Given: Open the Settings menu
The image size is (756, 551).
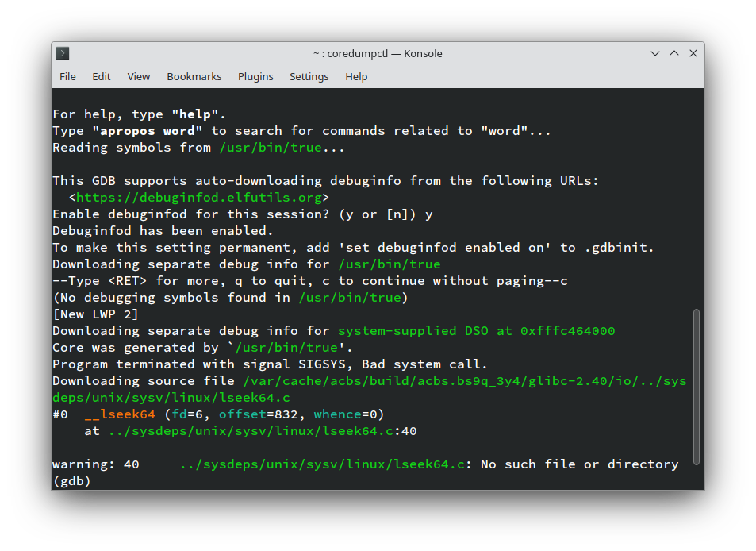Looking at the screenshot, I should tap(309, 76).
